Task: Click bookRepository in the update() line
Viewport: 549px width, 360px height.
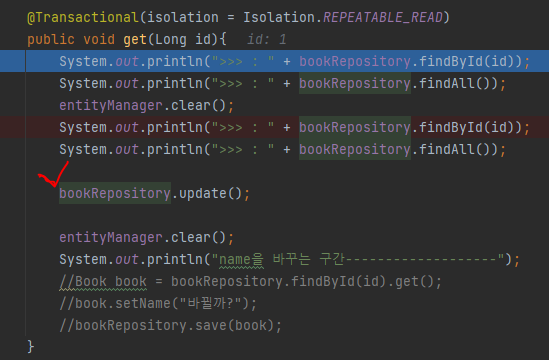Action: (x=115, y=193)
